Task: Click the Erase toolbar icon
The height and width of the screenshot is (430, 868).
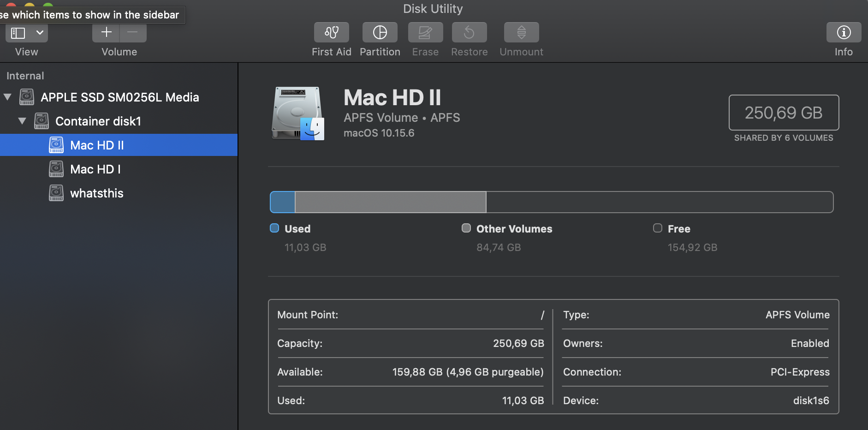Action: (425, 32)
